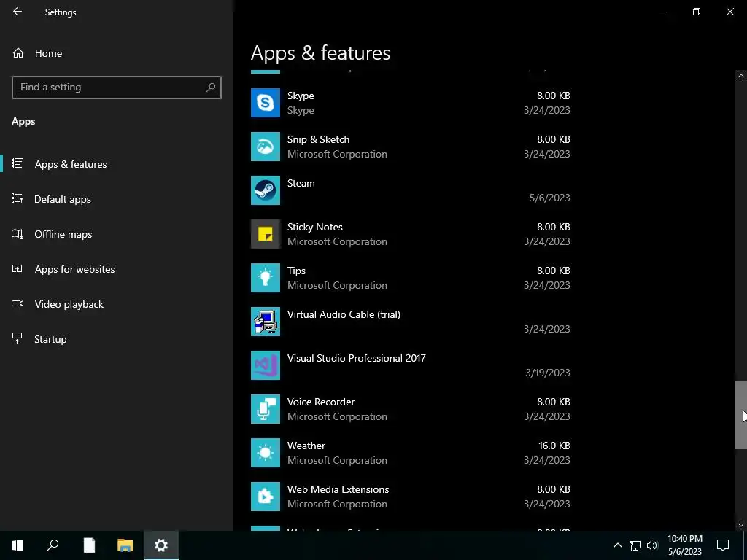Screen dimensions: 747x560
Task: Open the taskbar clock showing 10:40 PM
Action: point(684,545)
